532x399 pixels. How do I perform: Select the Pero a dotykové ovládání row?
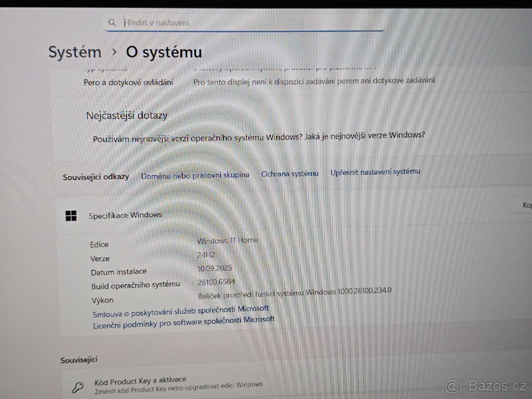click(x=129, y=82)
